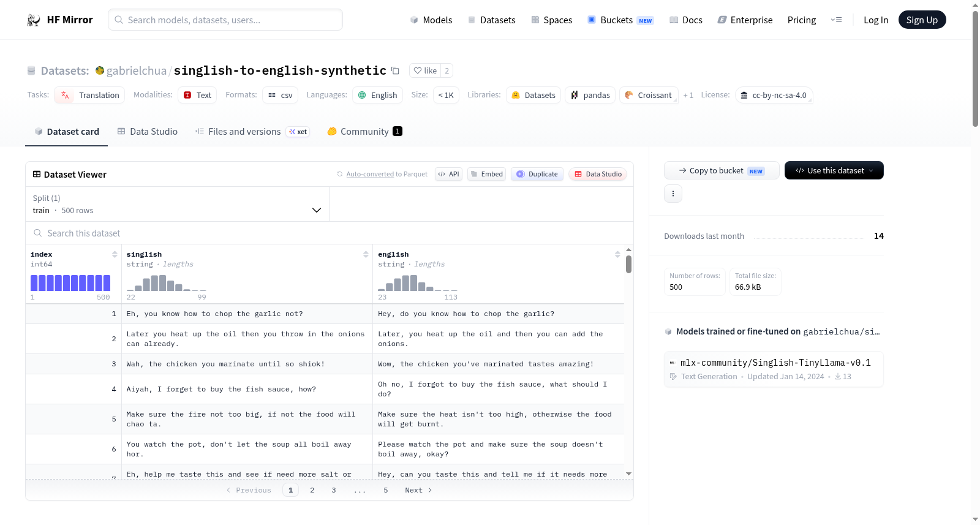
Task: Expand the +1 more libraries
Action: (688, 96)
